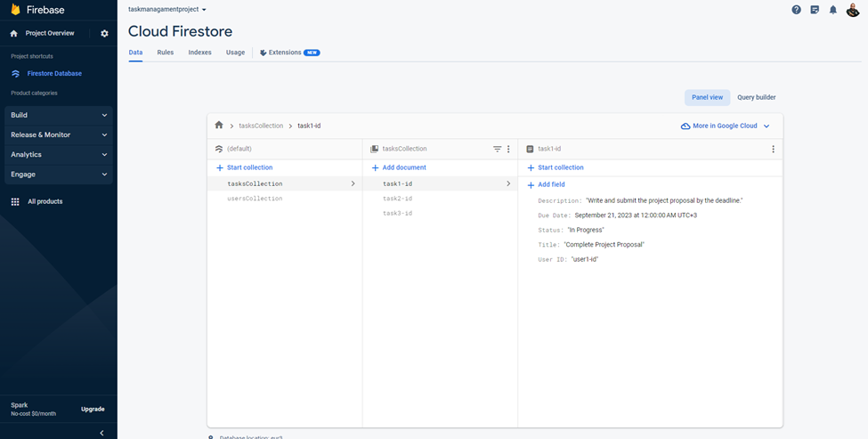The height and width of the screenshot is (439, 868).
Task: Click the task1-id document header icon
Action: click(530, 149)
